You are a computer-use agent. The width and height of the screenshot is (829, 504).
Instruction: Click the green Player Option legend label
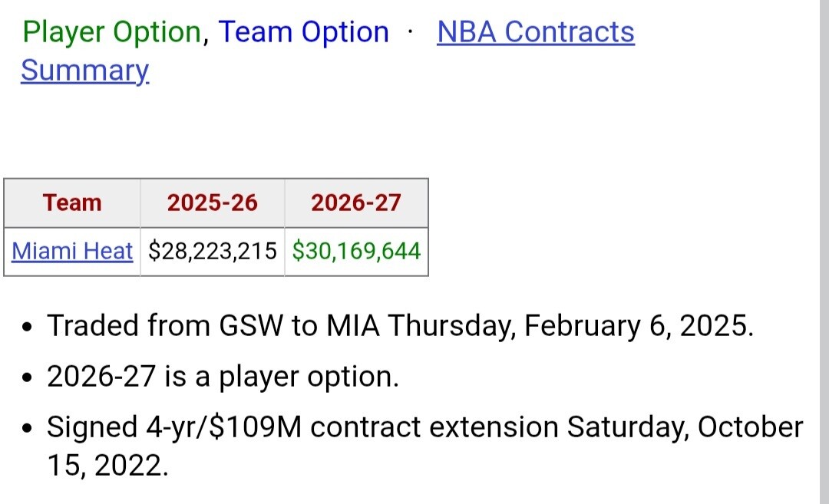[x=111, y=31]
